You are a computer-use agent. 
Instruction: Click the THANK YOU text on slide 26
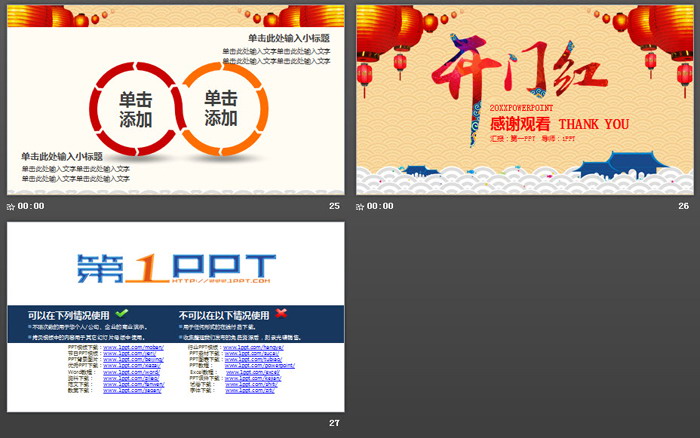(594, 124)
